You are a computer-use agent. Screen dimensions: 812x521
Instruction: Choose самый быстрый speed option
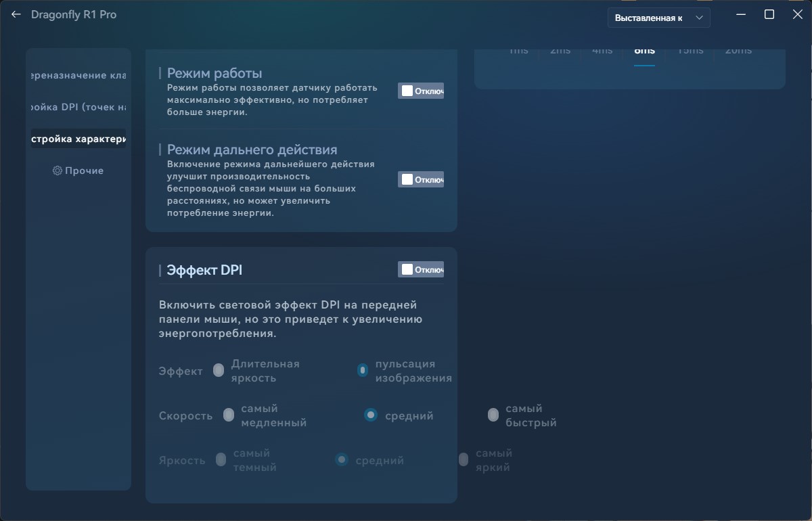pyautogui.click(x=493, y=415)
